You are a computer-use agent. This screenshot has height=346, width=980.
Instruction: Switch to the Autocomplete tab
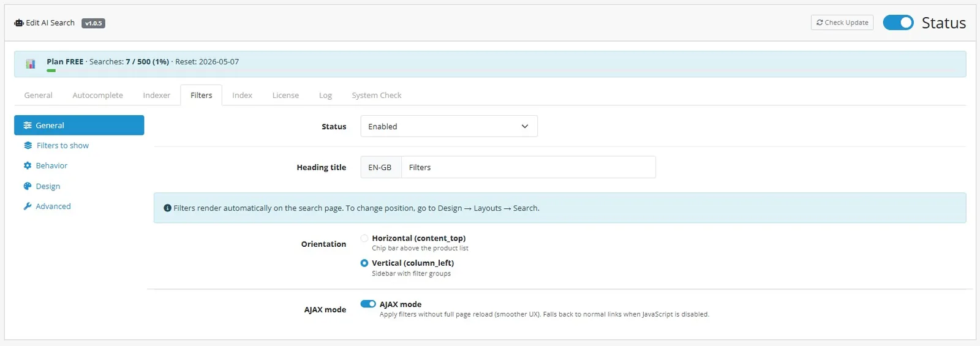pyautogui.click(x=98, y=96)
